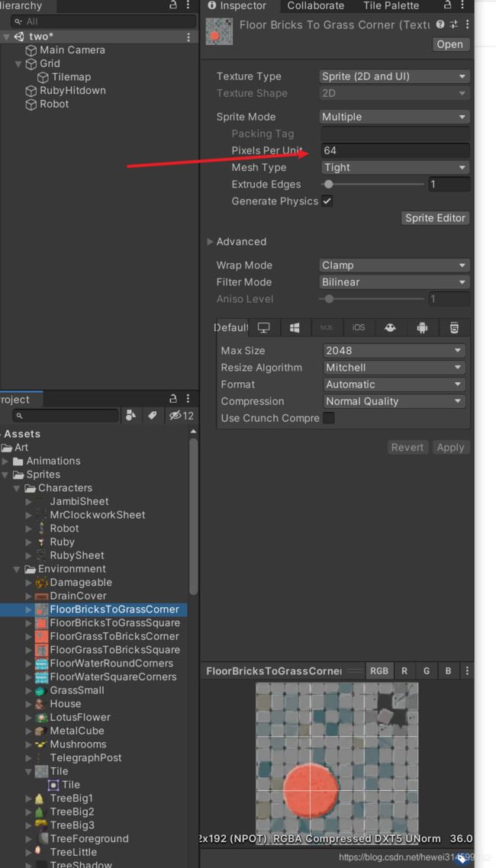The width and height of the screenshot is (496, 868).
Task: Select the Android platform override tab
Action: coord(423,328)
